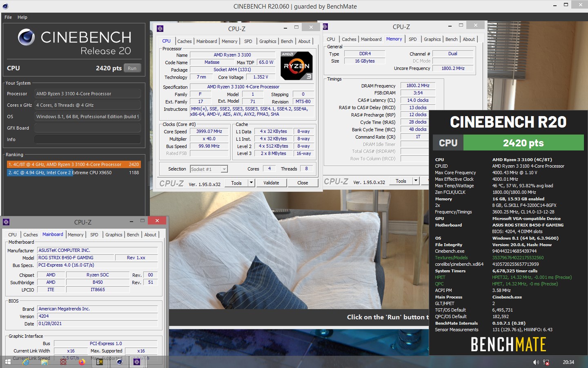Screen dimensions: 588x368
Task: Open Bench tab in center CPU-Z window
Action: pos(287,41)
